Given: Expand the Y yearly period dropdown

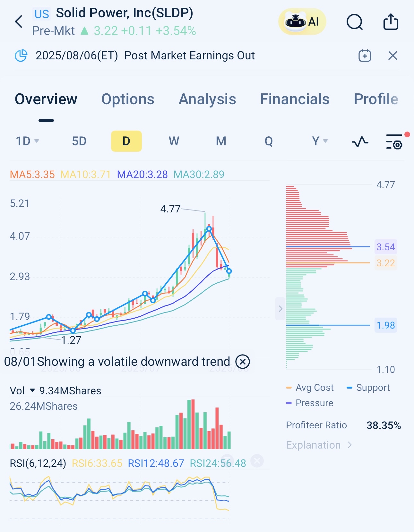Looking at the screenshot, I should pos(320,141).
